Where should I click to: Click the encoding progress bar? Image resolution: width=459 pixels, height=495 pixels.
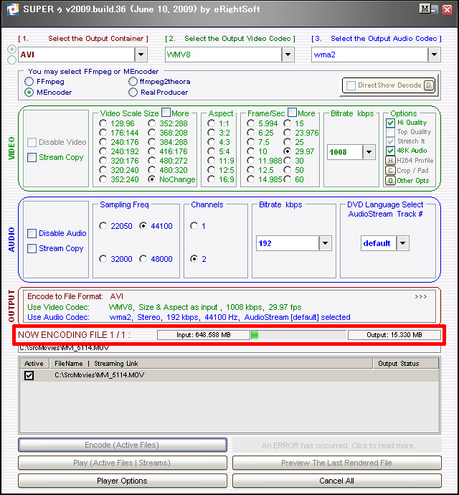click(298, 335)
